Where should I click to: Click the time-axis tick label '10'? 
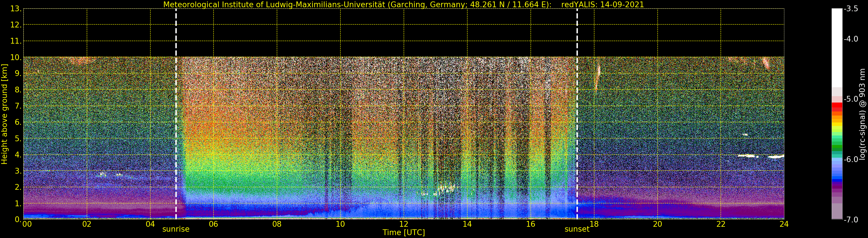pyautogui.click(x=340, y=224)
